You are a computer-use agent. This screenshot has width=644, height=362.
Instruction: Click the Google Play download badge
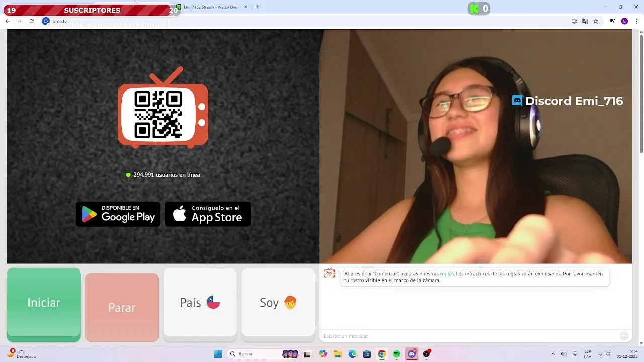[118, 214]
